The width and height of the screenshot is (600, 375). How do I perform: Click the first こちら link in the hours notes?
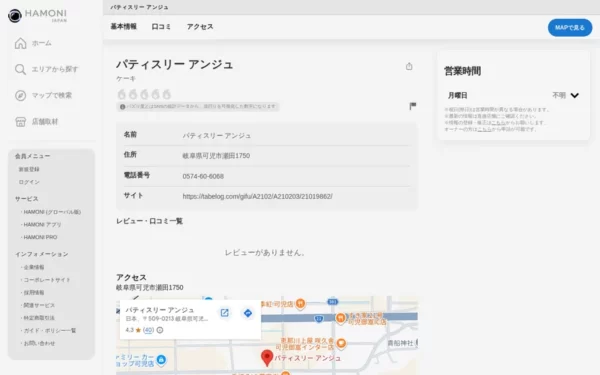498,122
